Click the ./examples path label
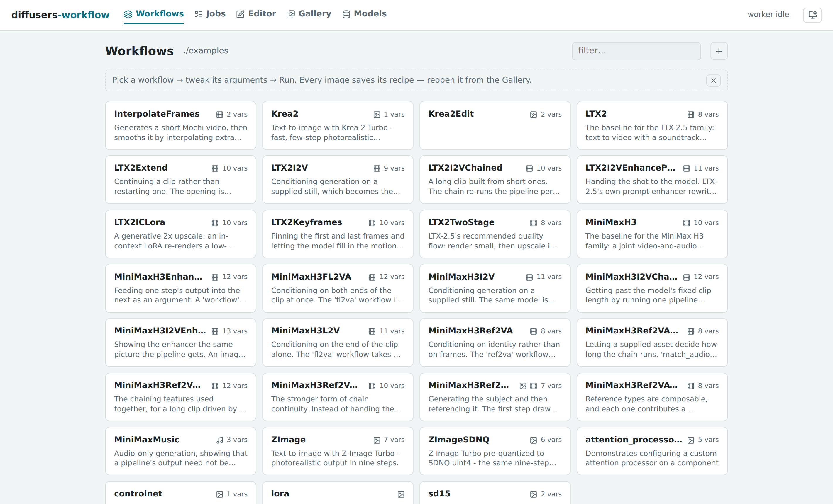This screenshot has height=504, width=833. click(x=206, y=51)
